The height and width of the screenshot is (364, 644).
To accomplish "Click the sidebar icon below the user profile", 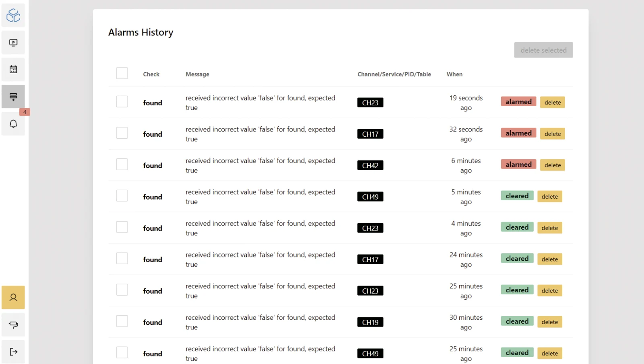I will point(13,325).
